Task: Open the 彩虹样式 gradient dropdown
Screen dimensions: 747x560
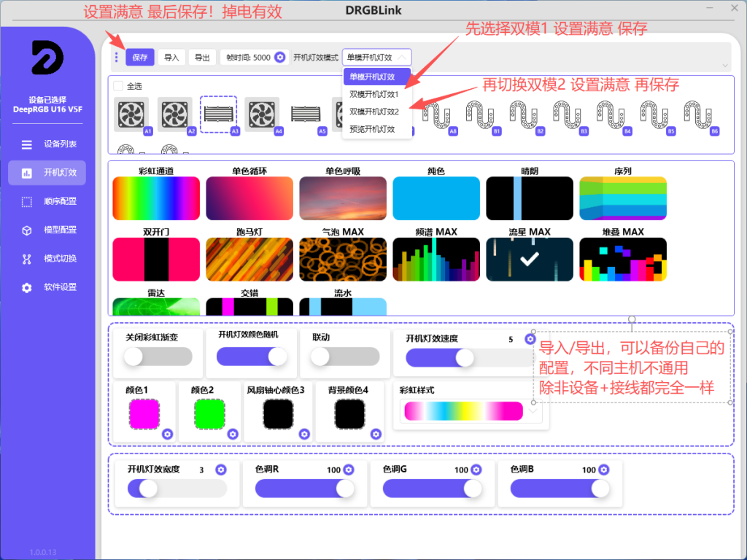Action: [x=534, y=411]
